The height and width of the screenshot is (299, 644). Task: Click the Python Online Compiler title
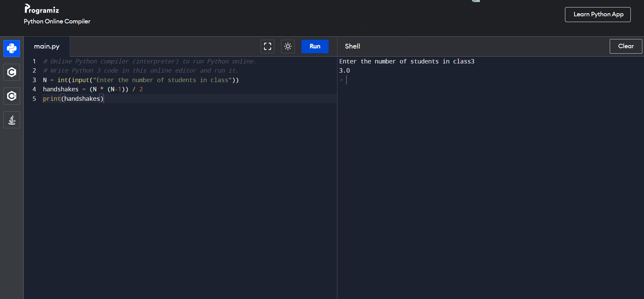pos(57,21)
